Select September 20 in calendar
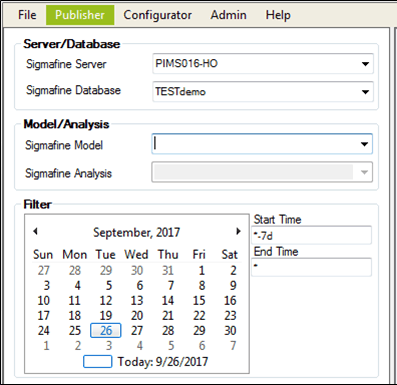 pos(137,316)
